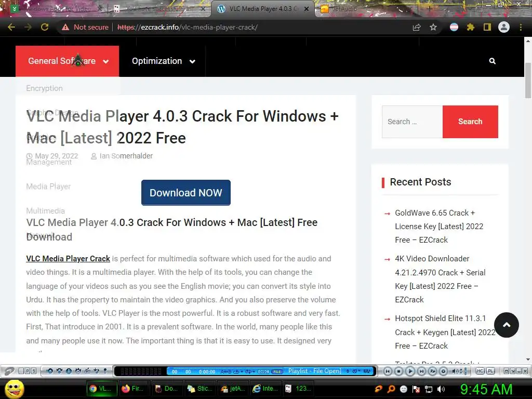Image resolution: width=532 pixels, height=399 pixels.
Task: Stop playback in jetAudio toolbar
Action: (398, 371)
